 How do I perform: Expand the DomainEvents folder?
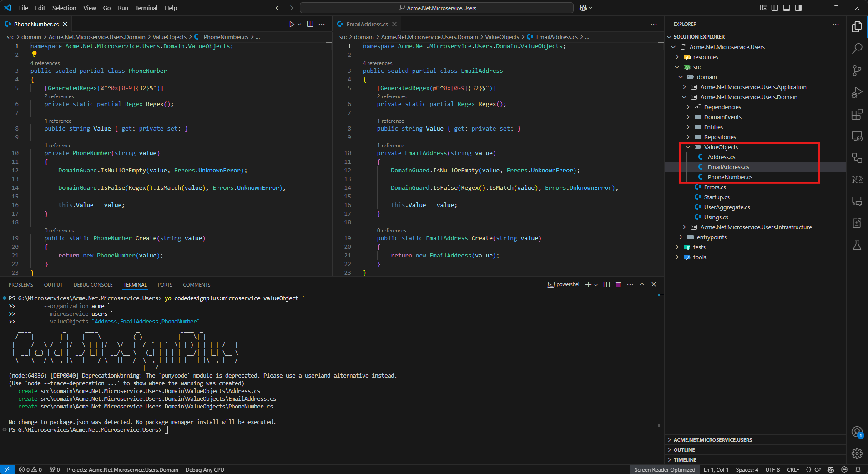pyautogui.click(x=688, y=117)
